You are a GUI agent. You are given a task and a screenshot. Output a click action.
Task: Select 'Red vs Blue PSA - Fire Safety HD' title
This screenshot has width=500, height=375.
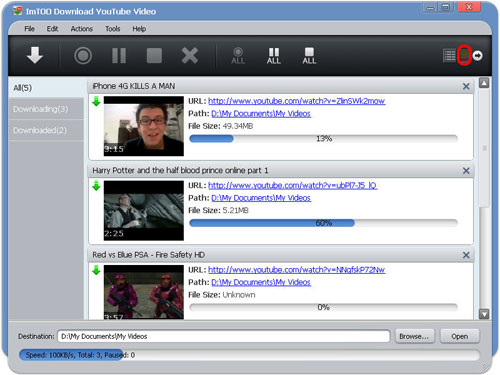click(x=149, y=255)
